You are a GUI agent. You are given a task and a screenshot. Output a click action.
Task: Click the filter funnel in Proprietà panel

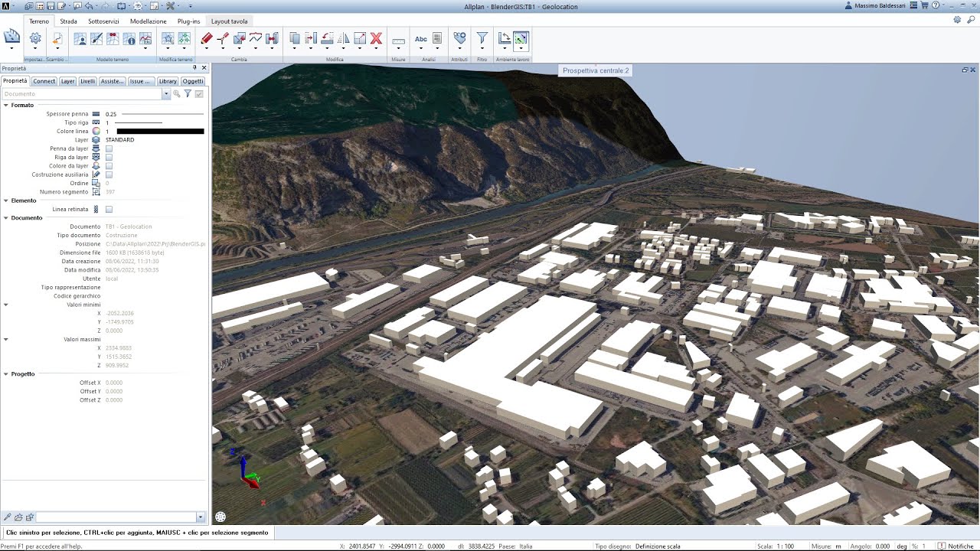[188, 93]
